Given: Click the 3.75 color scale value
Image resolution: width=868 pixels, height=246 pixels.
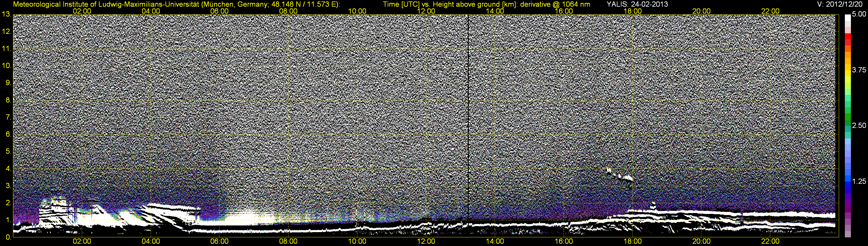Looking at the screenshot, I should point(858,70).
